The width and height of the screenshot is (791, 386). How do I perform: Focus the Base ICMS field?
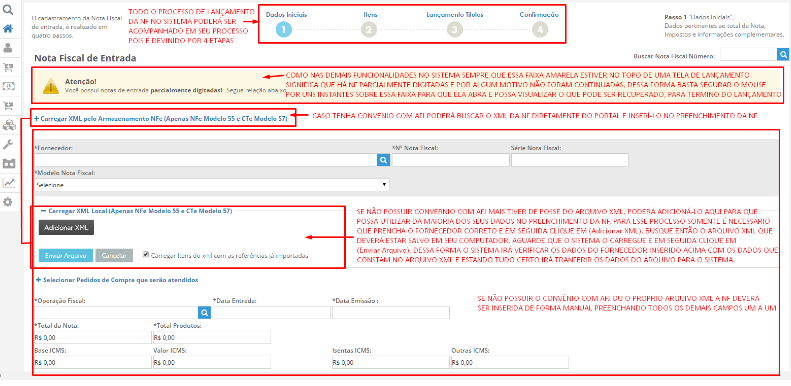pos(92,362)
